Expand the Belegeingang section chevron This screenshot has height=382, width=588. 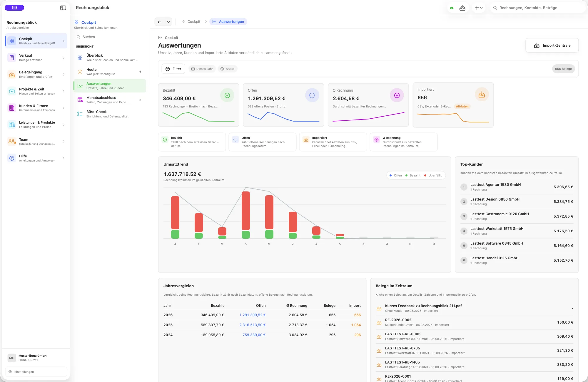point(64,74)
